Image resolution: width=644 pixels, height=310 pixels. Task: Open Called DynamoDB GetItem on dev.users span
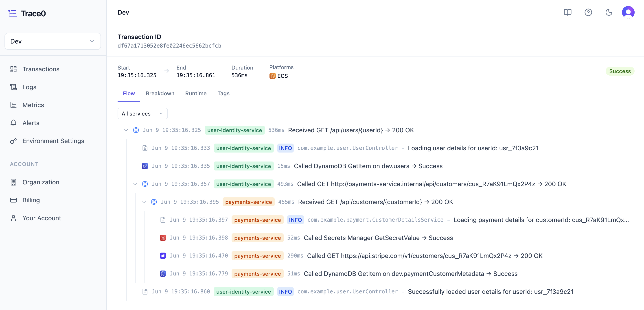pyautogui.click(x=368, y=166)
